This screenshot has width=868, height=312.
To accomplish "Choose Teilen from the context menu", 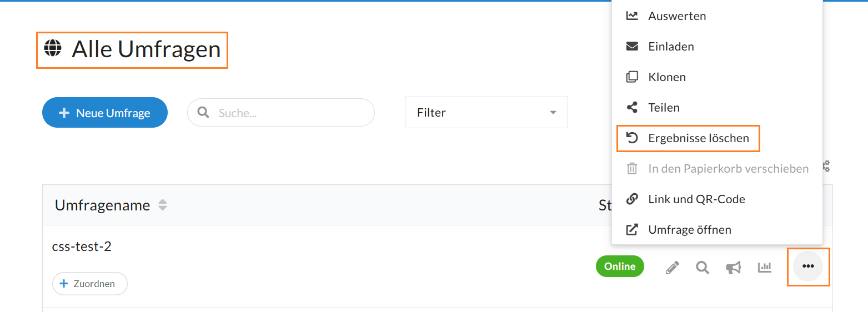I will point(664,108).
